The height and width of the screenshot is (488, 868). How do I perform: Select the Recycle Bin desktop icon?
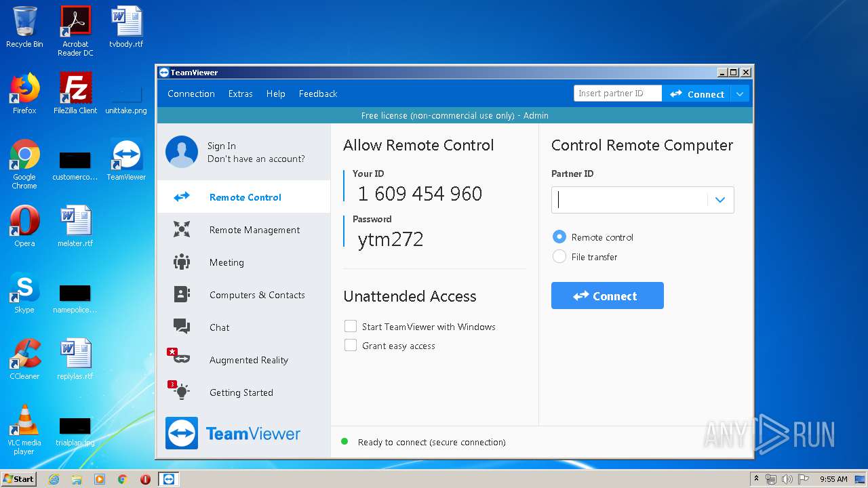24,27
